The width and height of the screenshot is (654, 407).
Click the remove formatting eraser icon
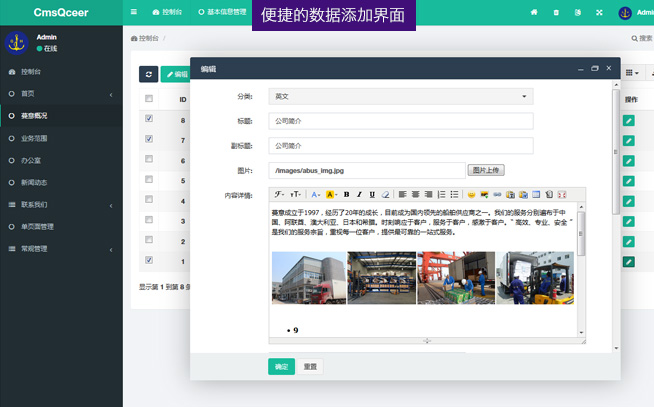(x=385, y=194)
